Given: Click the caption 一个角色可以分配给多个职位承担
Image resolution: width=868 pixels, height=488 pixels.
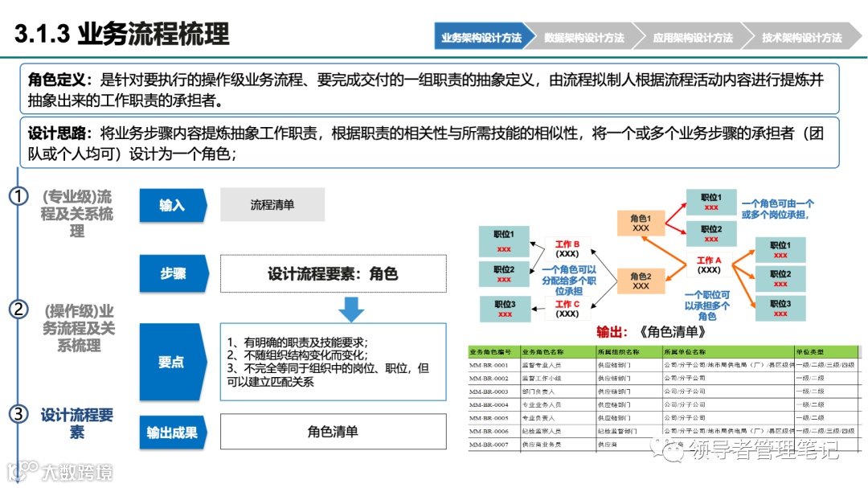Looking at the screenshot, I should [x=568, y=280].
